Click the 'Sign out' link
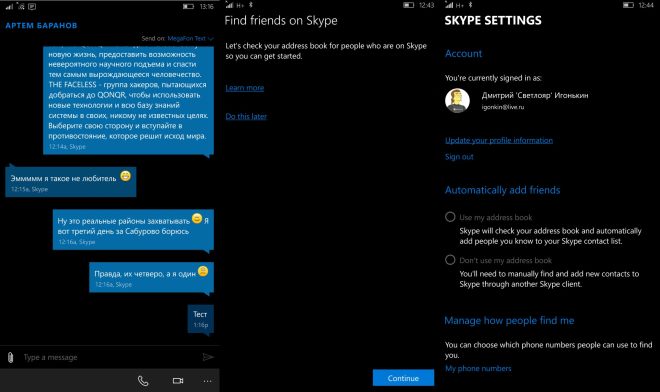This screenshot has height=392, width=660. [x=459, y=157]
